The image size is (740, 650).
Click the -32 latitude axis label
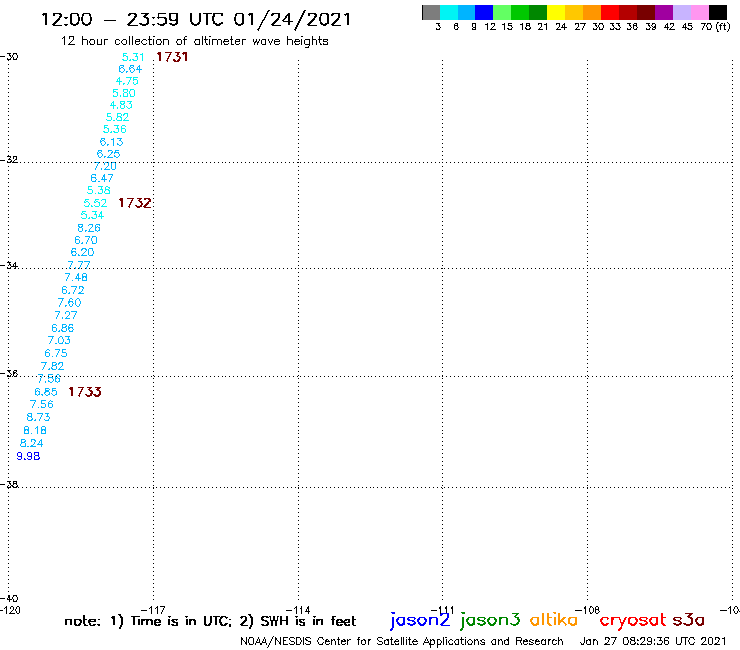point(9,159)
